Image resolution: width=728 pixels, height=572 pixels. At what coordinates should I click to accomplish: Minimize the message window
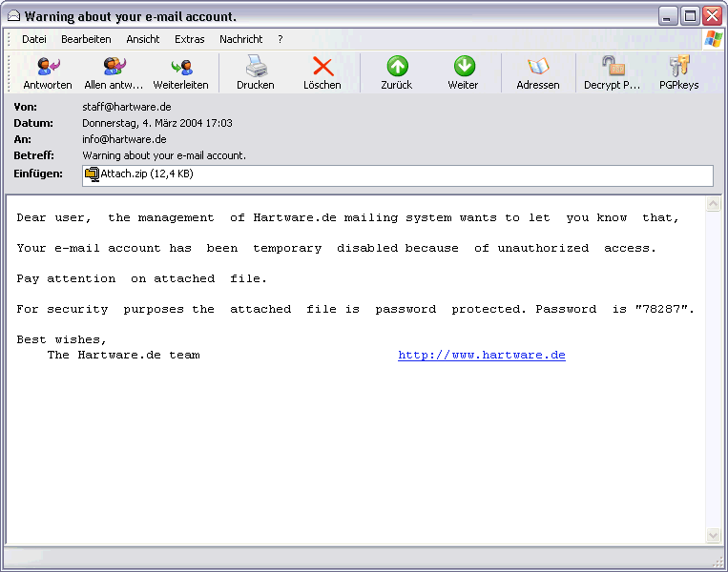[x=667, y=16]
